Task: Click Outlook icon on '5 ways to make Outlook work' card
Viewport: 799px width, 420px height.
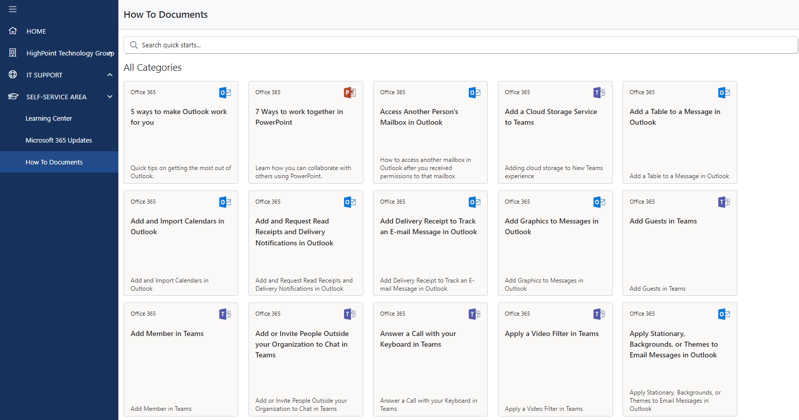Action: 225,92
